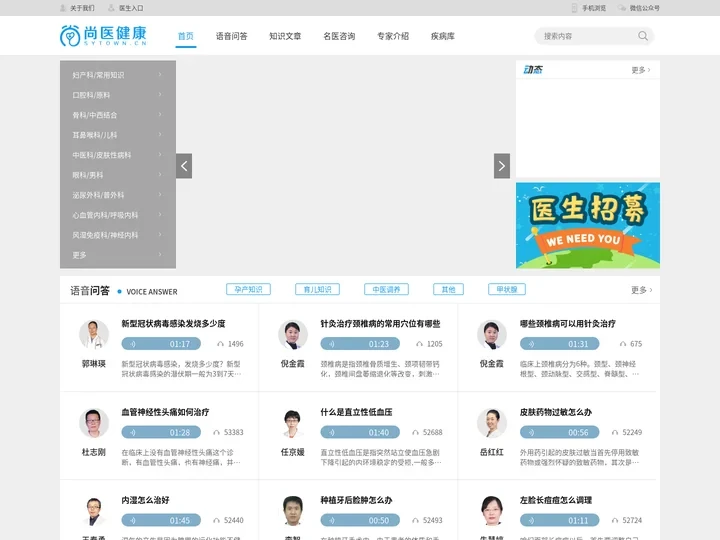This screenshot has width=720, height=540.
Task: Open 更多 link in 动态 panel
Action: tap(641, 70)
